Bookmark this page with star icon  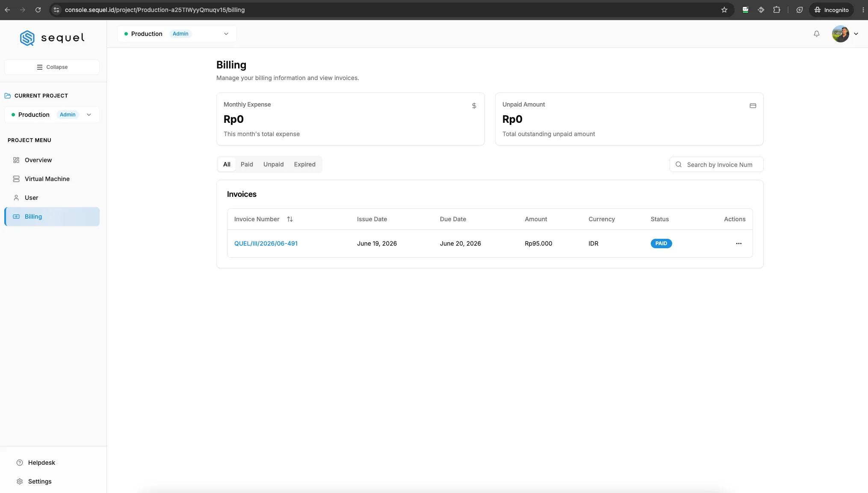pyautogui.click(x=724, y=10)
